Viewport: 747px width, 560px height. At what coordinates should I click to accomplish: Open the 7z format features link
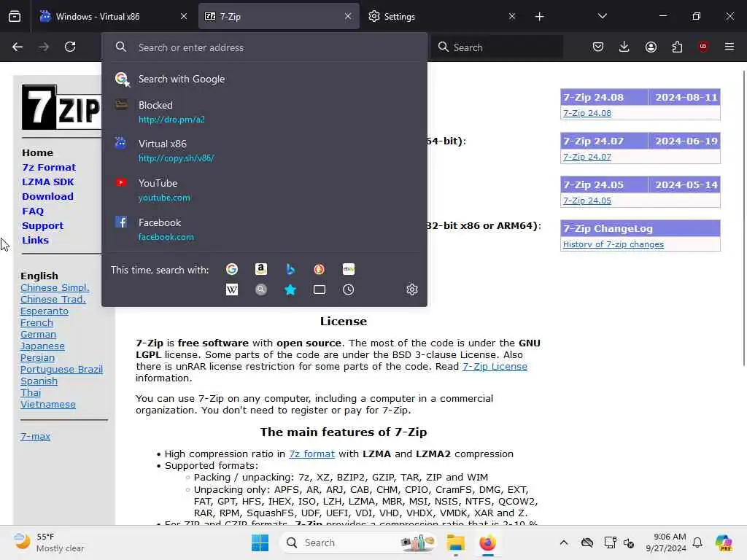(311, 454)
